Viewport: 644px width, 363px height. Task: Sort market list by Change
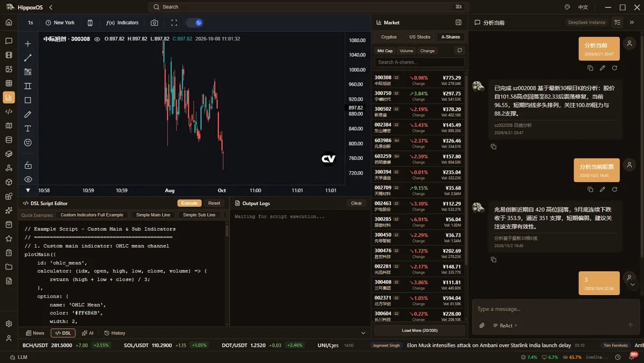[428, 50]
